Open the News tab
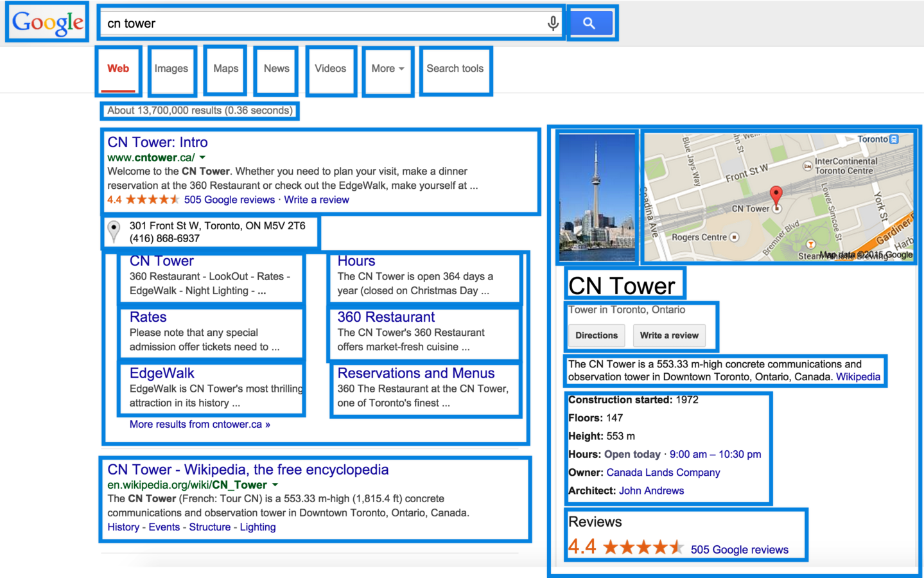 tap(277, 69)
